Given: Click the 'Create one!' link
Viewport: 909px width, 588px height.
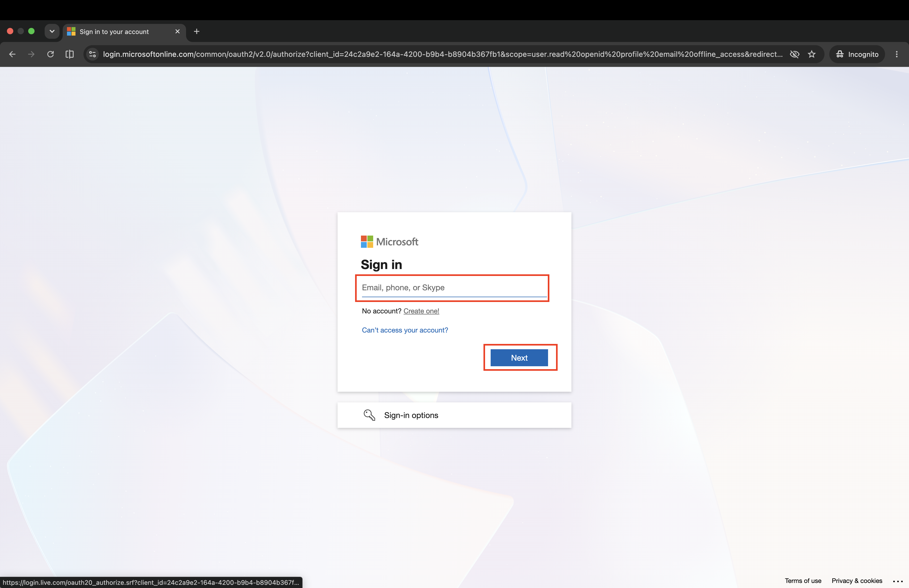Looking at the screenshot, I should coord(421,311).
